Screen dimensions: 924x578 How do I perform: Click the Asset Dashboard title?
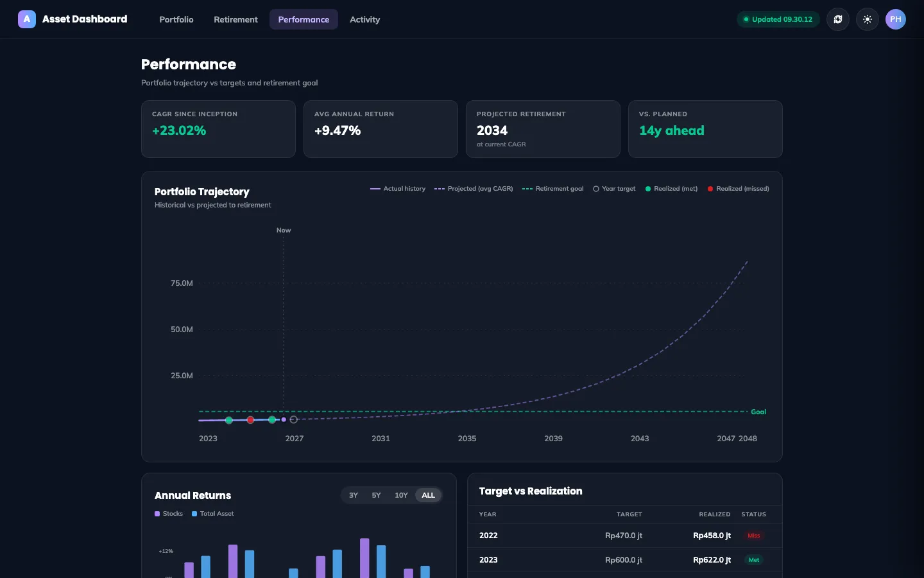(x=85, y=19)
